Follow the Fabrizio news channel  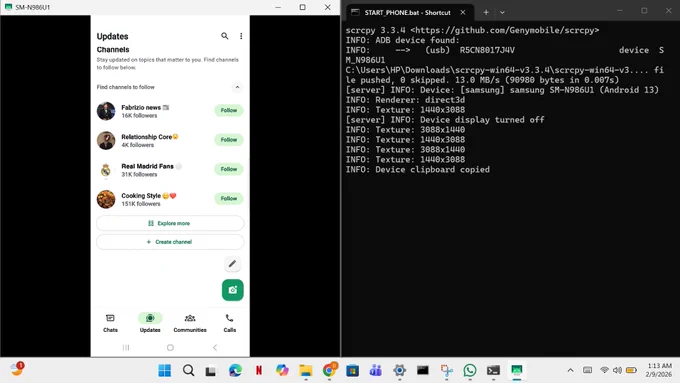tap(229, 110)
